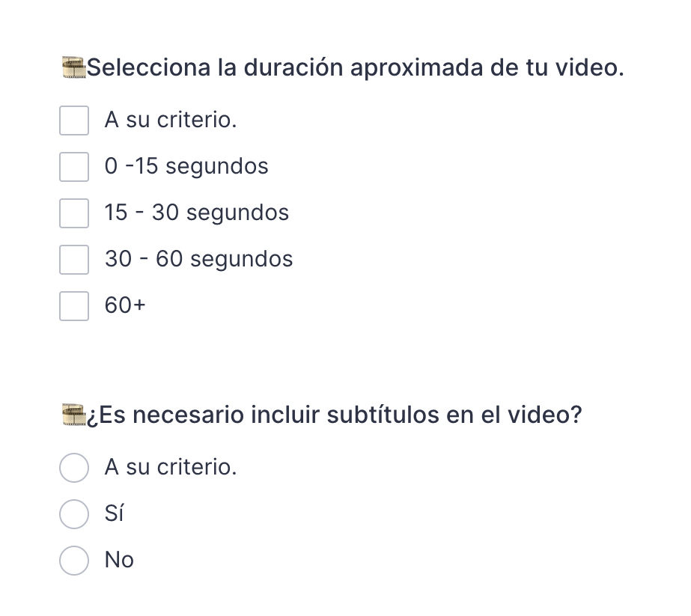Click the '¿Es necesario incluir subtítulos' heading
Image resolution: width=691 pixels, height=616 pixels.
coord(335,415)
